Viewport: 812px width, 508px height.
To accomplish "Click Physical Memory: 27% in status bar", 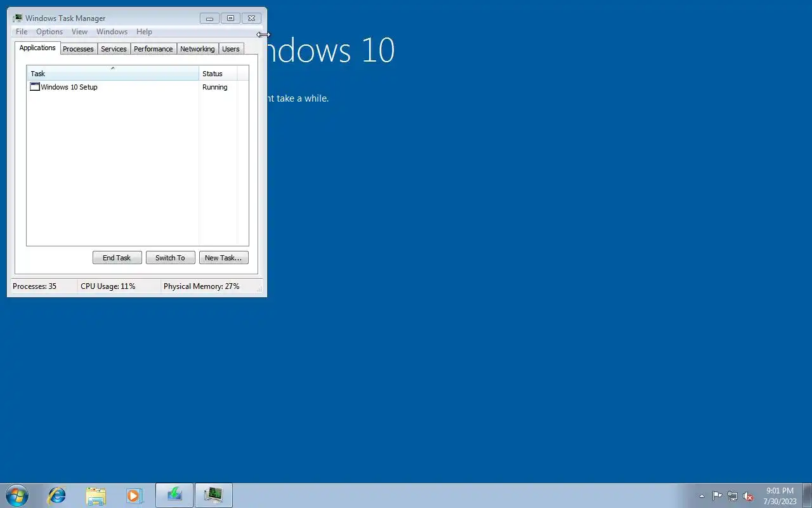I will coord(202,286).
